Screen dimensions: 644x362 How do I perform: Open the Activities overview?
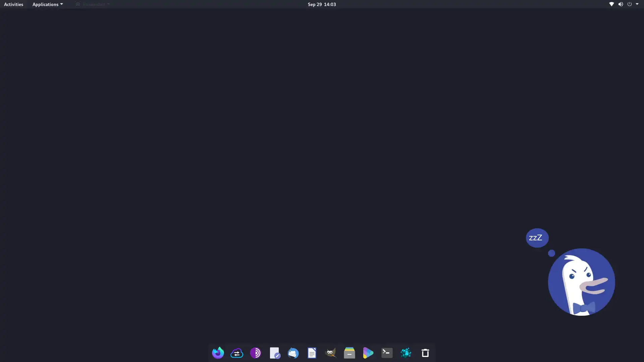(x=13, y=4)
